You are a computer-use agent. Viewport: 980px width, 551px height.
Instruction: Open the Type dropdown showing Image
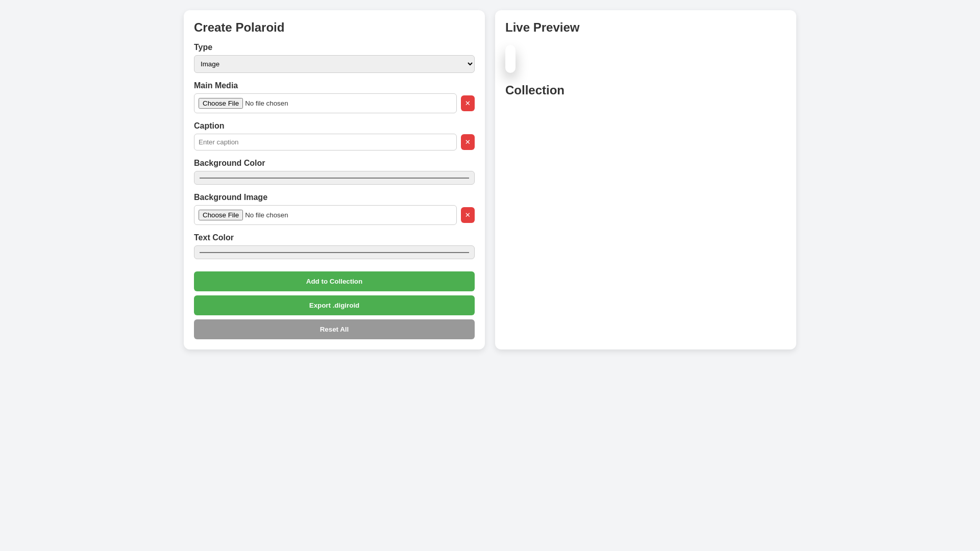point(334,64)
